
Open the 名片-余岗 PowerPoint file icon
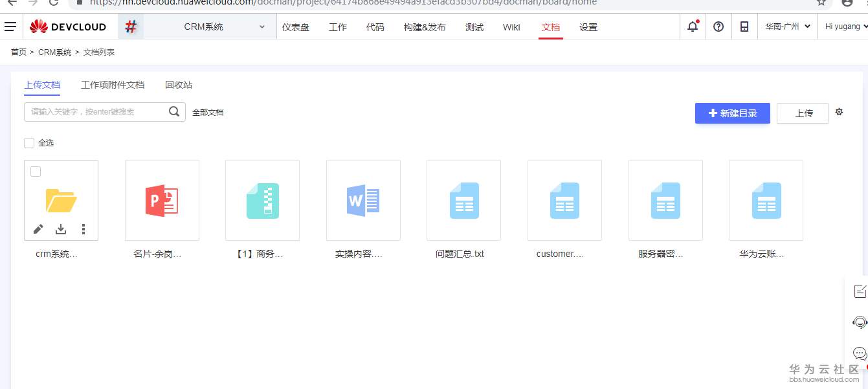162,200
